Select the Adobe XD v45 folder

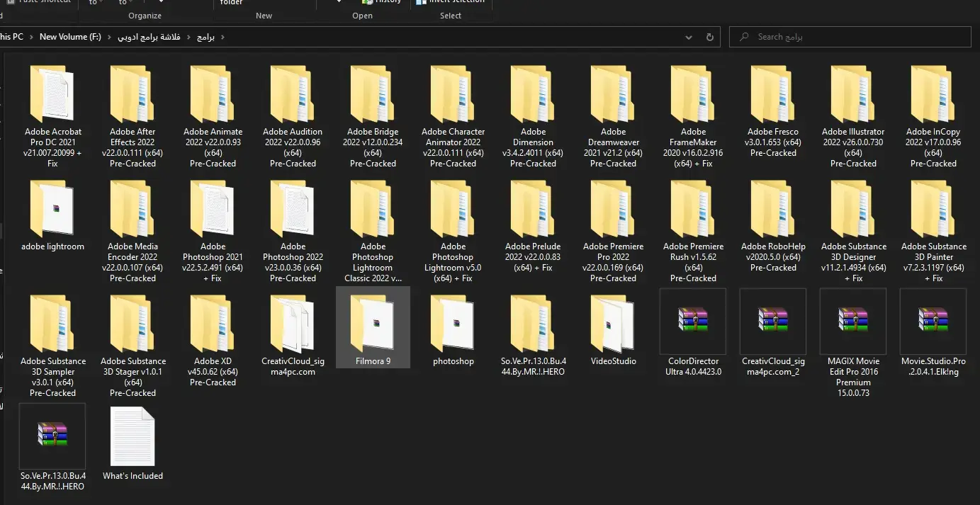[213, 340]
